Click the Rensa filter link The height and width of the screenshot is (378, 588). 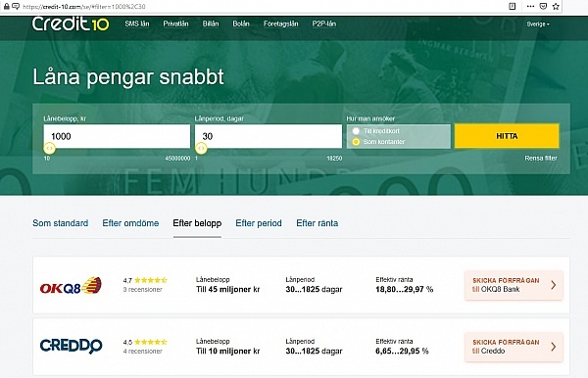(541, 158)
